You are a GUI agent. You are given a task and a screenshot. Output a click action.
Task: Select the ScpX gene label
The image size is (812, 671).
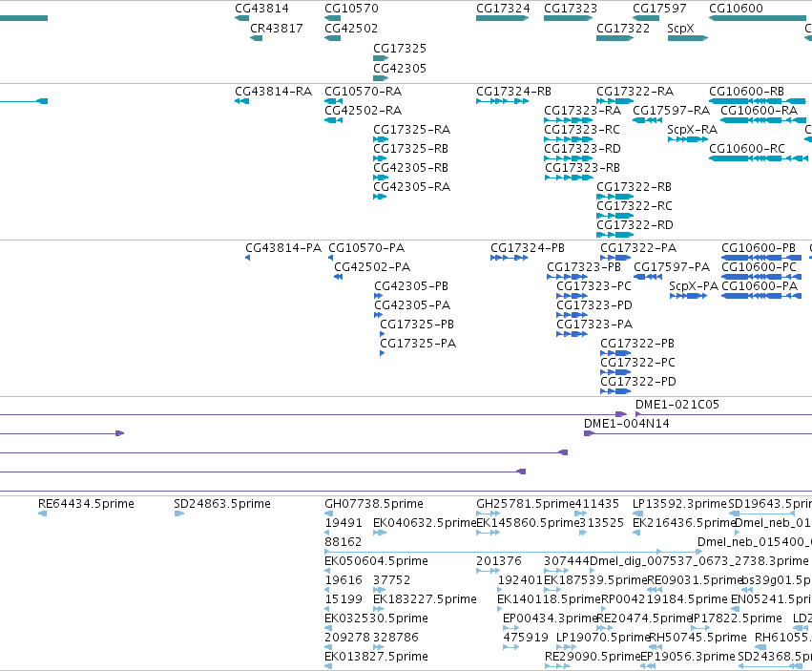pyautogui.click(x=680, y=28)
